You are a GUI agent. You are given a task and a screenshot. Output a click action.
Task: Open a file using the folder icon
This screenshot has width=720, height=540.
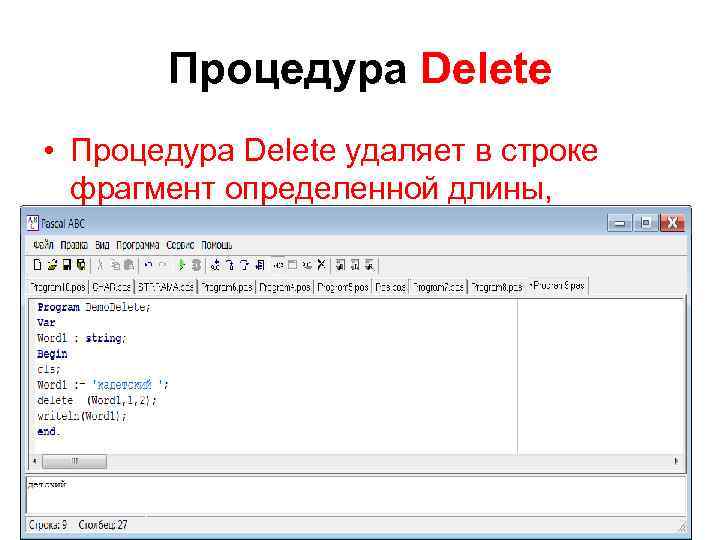tap(52, 265)
